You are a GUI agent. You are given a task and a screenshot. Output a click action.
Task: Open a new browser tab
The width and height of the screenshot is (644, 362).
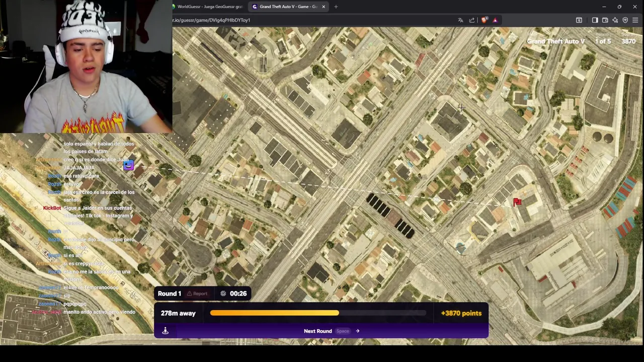336,7
